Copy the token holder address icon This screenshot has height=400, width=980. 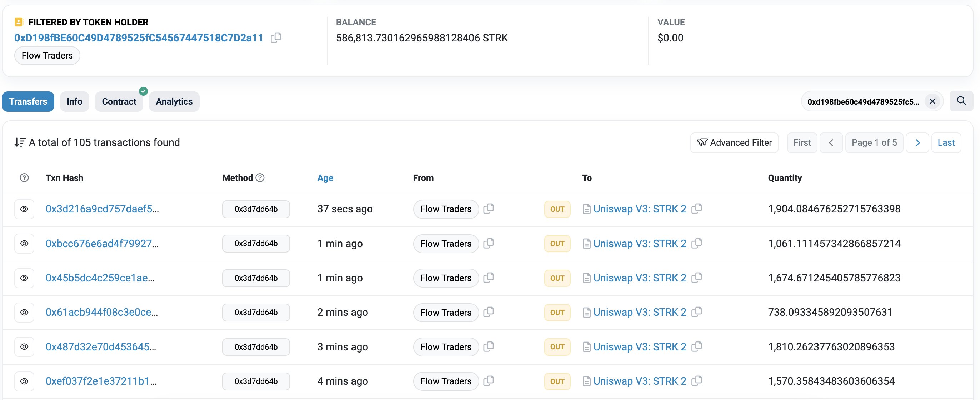point(276,37)
